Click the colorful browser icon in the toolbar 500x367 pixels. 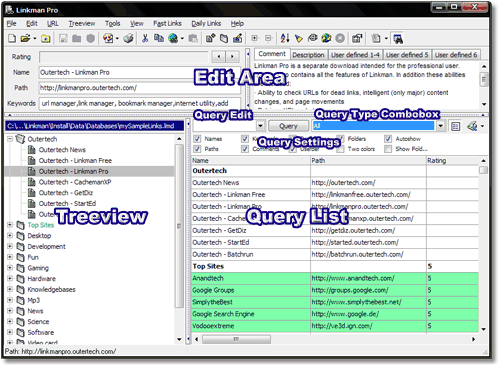coord(108,39)
